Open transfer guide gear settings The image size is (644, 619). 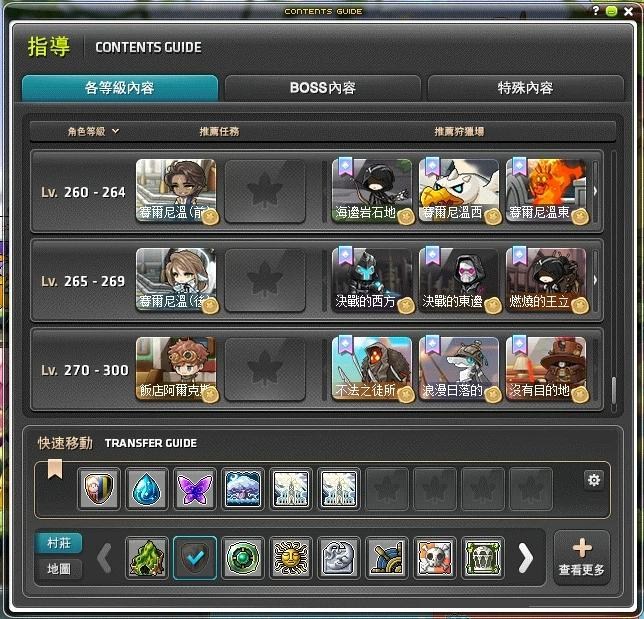(593, 480)
